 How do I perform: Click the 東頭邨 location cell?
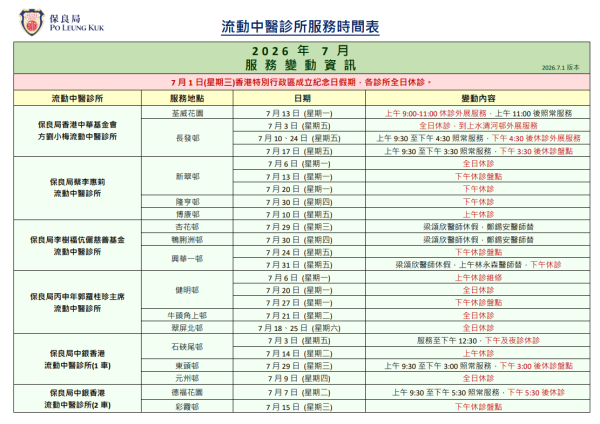click(187, 366)
